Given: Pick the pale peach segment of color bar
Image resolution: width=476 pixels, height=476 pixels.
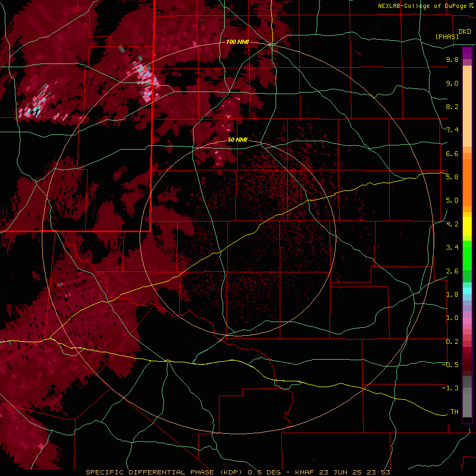Looking at the screenshot, I should point(467,109).
